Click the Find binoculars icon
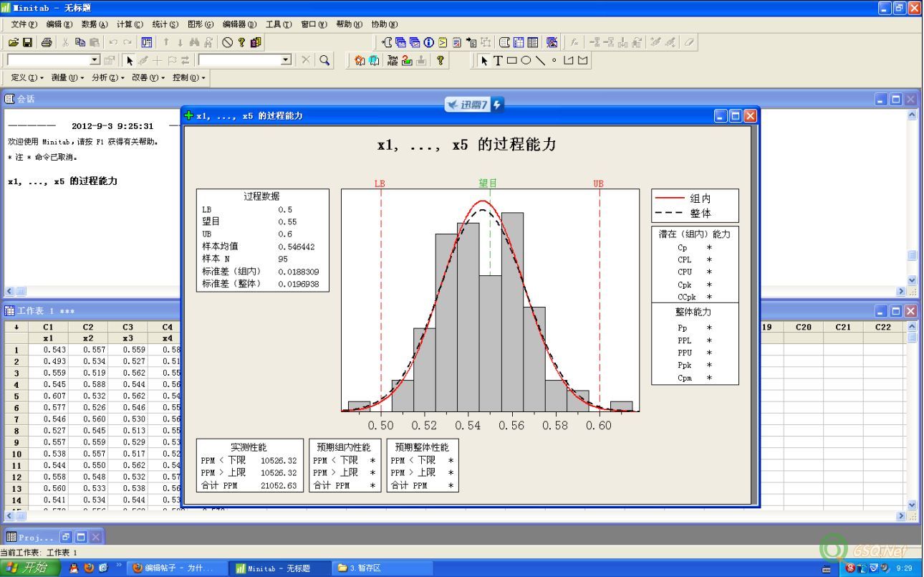This screenshot has height=577, width=924. 194,42
